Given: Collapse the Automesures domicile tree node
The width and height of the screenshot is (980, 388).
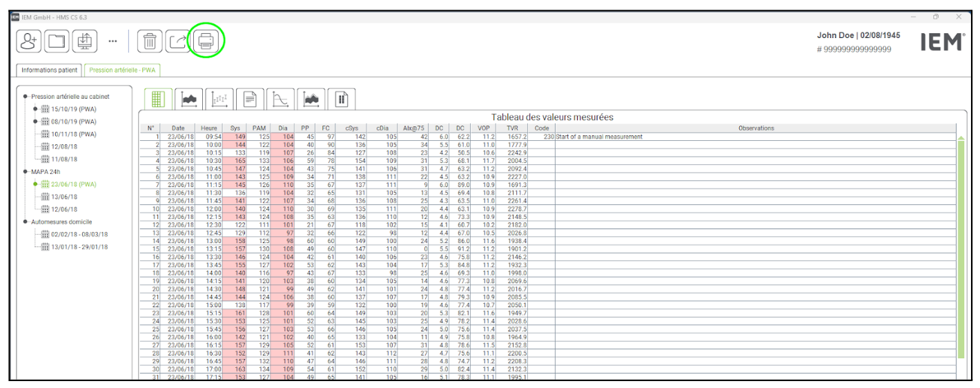Looking at the screenshot, I should [26, 222].
